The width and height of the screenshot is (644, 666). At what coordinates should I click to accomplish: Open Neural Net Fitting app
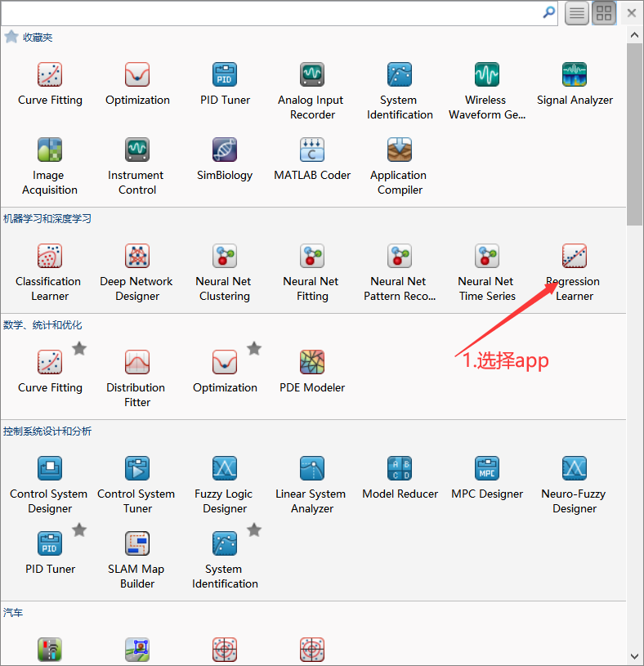point(312,273)
